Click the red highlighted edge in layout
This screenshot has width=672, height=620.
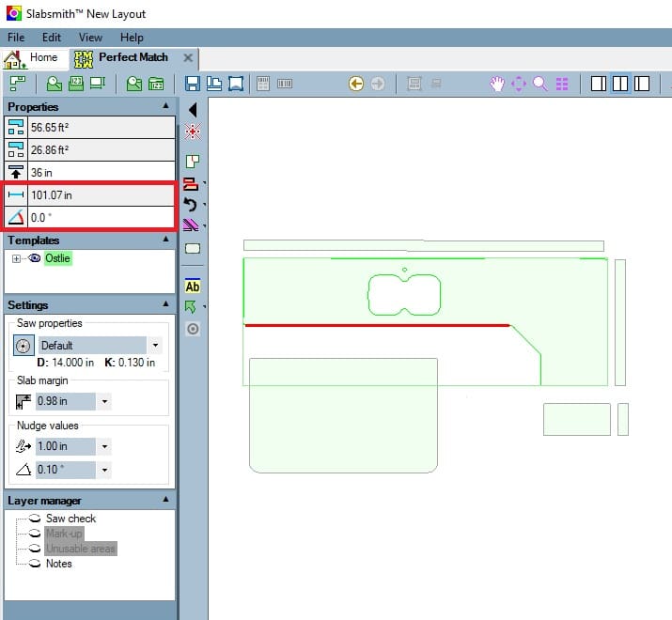click(376, 325)
